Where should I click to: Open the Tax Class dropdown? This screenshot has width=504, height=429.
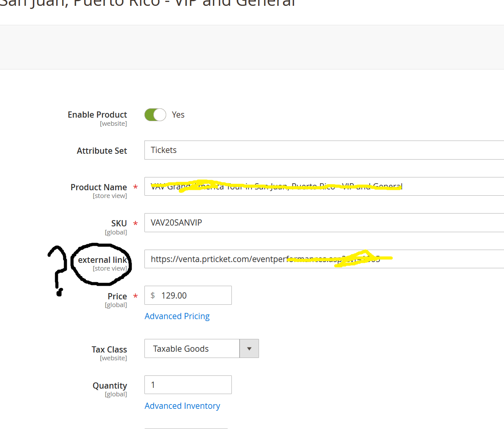249,348
